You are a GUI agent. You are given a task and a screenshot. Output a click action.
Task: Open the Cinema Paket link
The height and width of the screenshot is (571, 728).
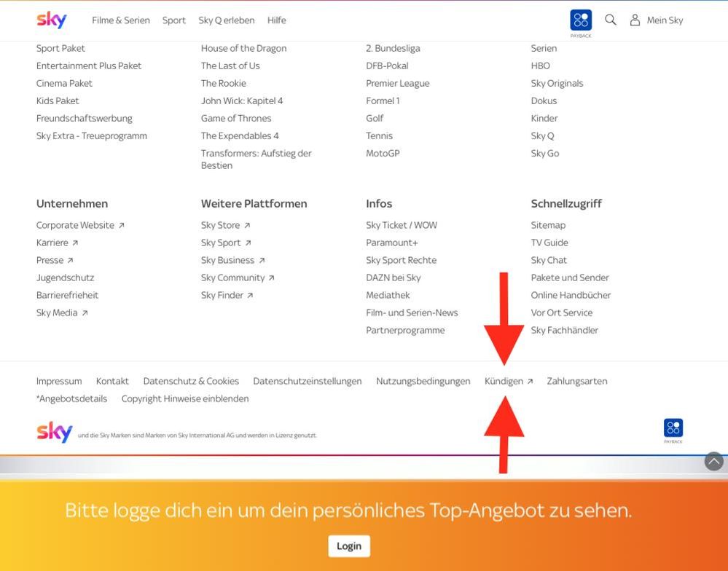tap(64, 84)
